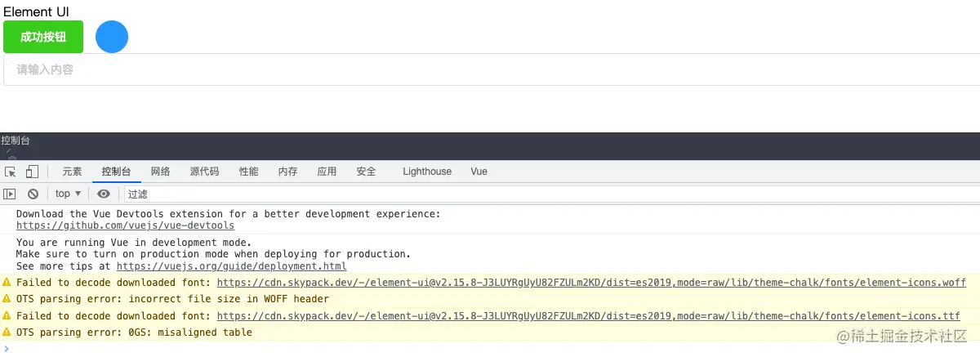Image resolution: width=980 pixels, height=357 pixels.
Task: Click the Element UI heading text
Action: (36, 11)
